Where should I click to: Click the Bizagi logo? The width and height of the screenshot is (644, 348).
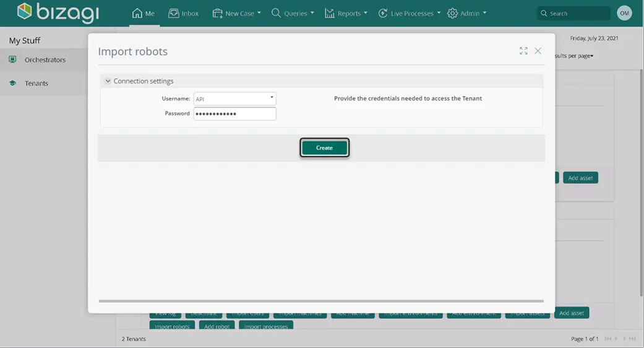tap(58, 12)
